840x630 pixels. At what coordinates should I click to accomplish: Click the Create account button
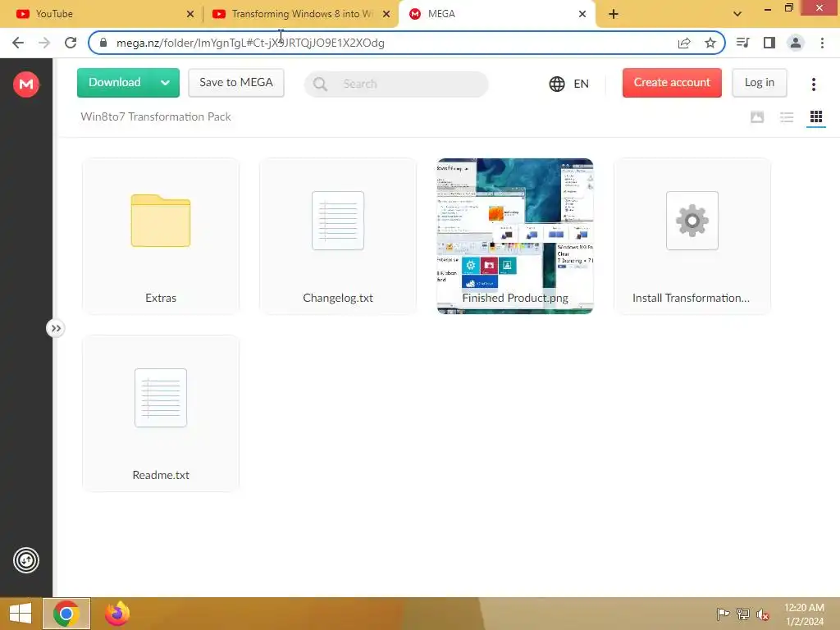[x=672, y=83]
